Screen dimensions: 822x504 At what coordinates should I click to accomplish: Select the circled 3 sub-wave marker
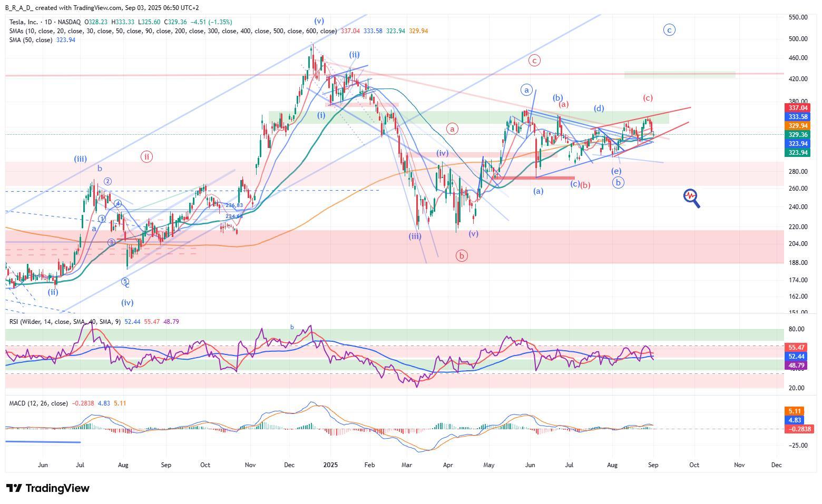(111, 242)
